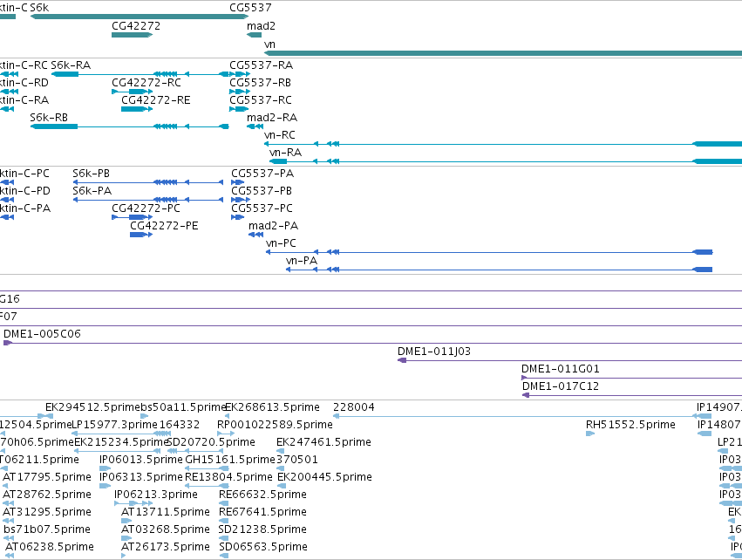Select the IP06213.3prime EST label
The height and width of the screenshot is (560, 742).
pos(156,495)
